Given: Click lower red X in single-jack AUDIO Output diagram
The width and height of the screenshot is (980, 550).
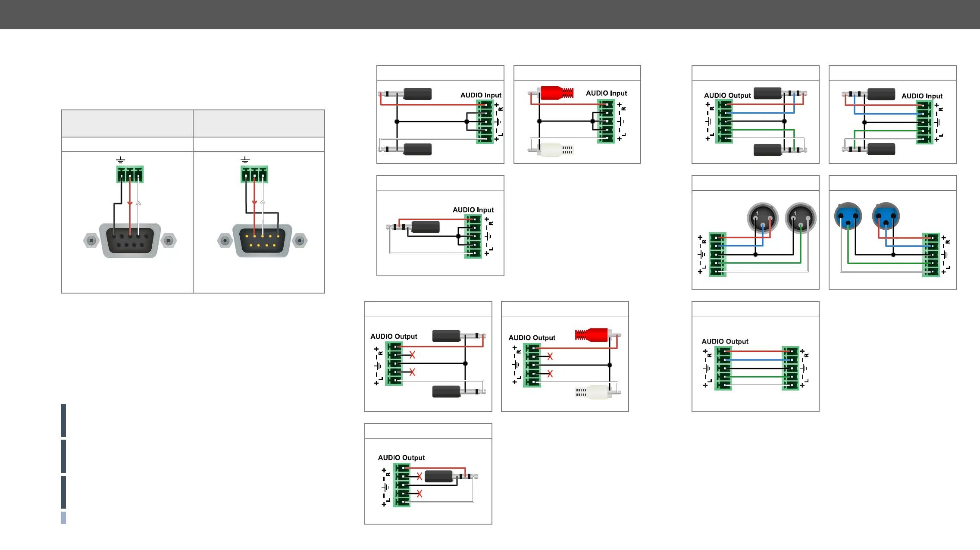Looking at the screenshot, I should coord(420,494).
